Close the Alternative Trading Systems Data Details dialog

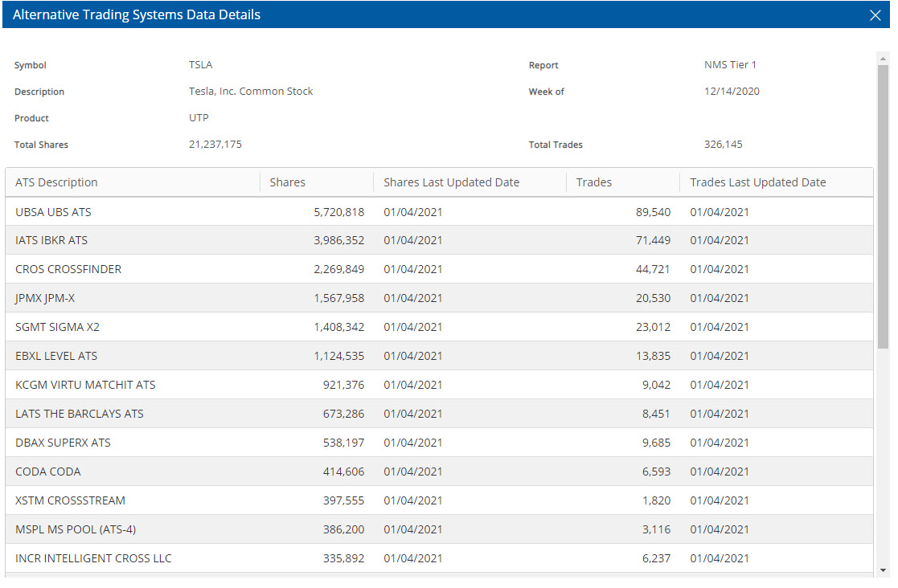coord(875,15)
